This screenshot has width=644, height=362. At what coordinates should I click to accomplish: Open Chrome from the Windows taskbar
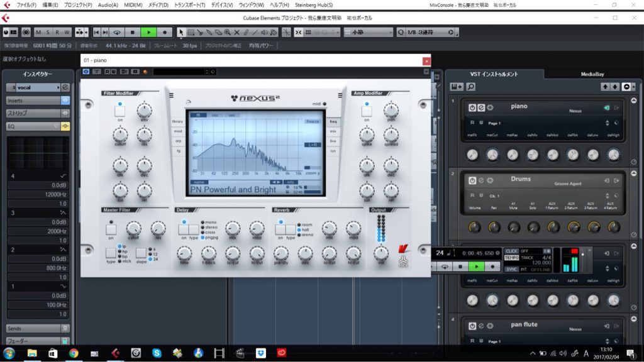point(74,353)
